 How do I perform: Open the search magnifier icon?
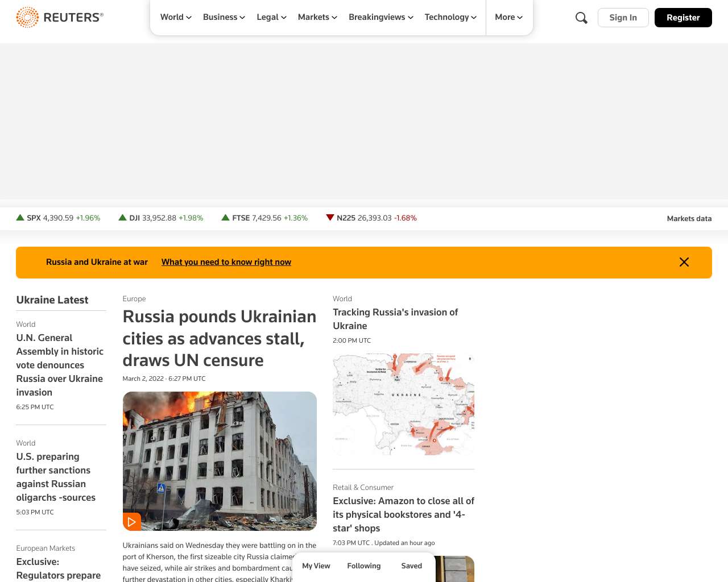581,18
